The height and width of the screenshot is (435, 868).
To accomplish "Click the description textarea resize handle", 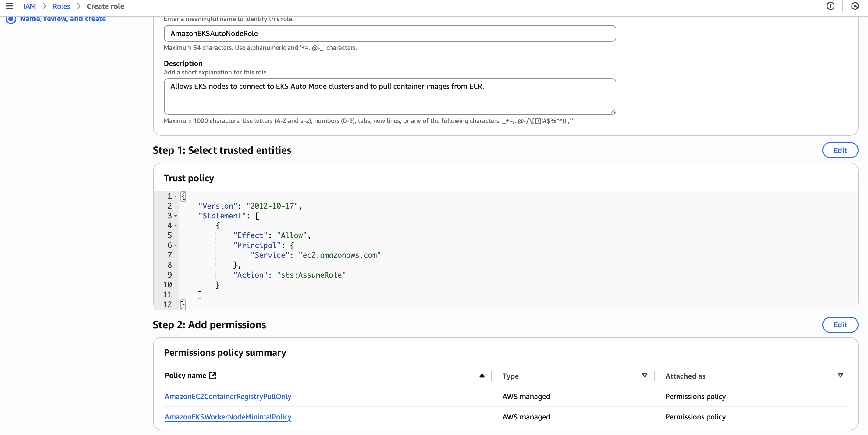I will pos(613,111).
